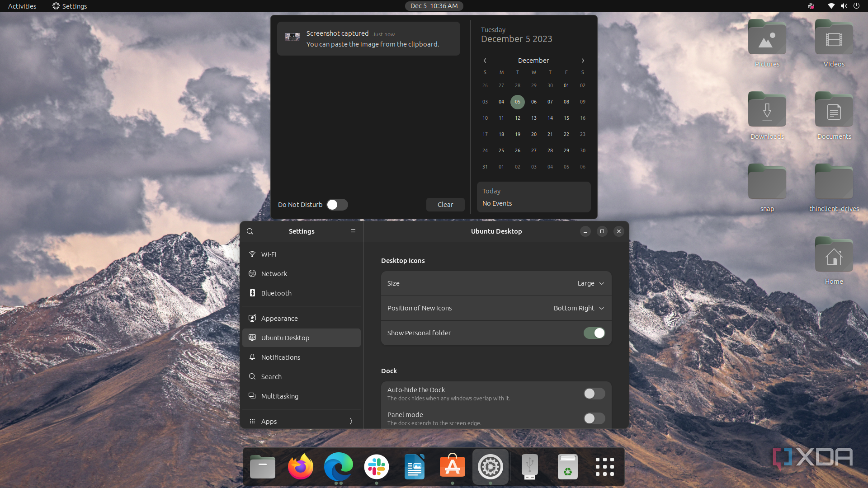
Task: Open the Screenshot captured notification
Action: point(368,39)
